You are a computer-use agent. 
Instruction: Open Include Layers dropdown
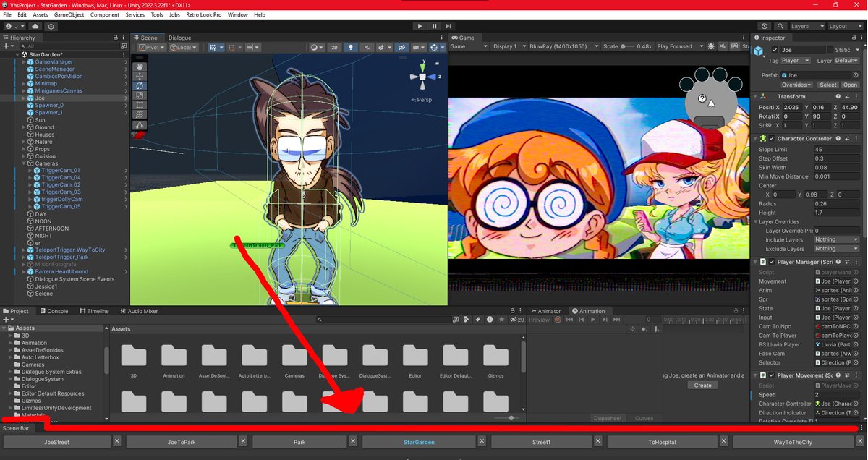(x=836, y=239)
